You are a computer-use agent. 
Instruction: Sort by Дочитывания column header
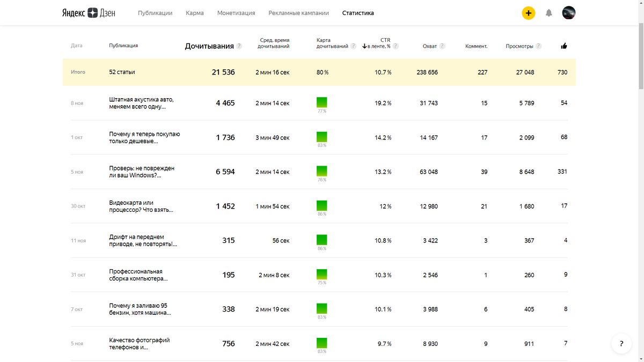click(209, 46)
